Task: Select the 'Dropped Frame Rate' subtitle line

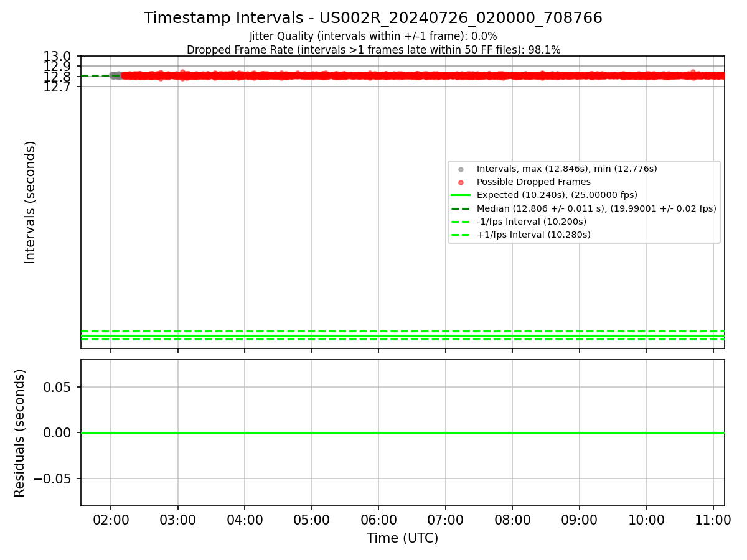Action: coord(374,50)
